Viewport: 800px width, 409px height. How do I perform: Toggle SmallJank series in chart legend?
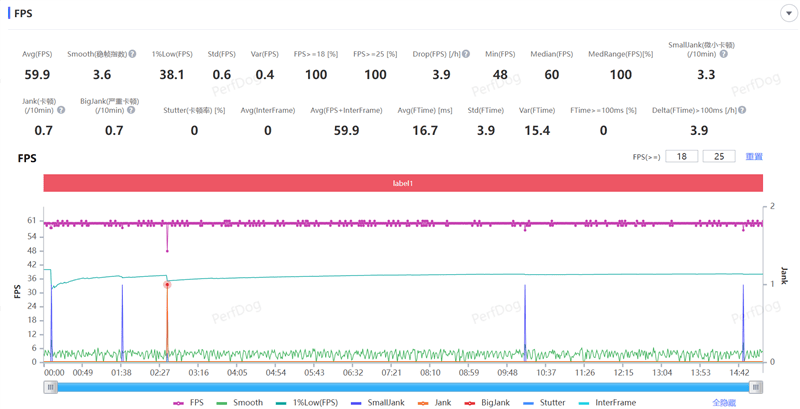(x=378, y=402)
